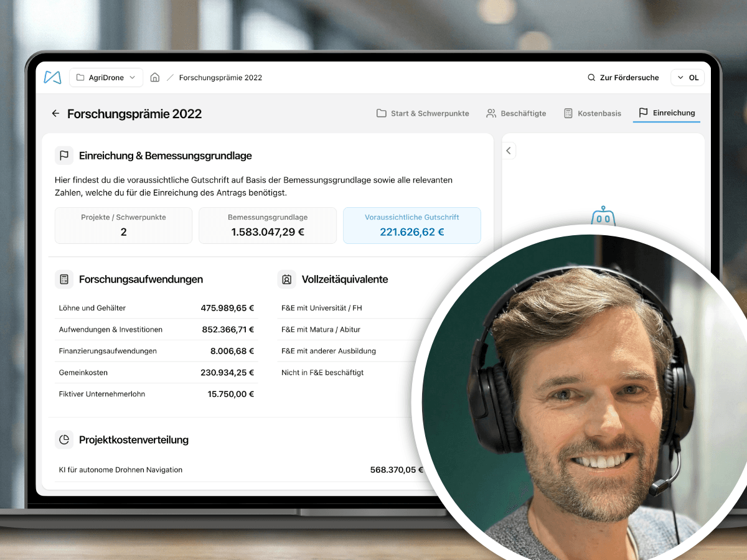The width and height of the screenshot is (747, 560).
Task: Select the Einreichung tab
Action: [x=666, y=113]
